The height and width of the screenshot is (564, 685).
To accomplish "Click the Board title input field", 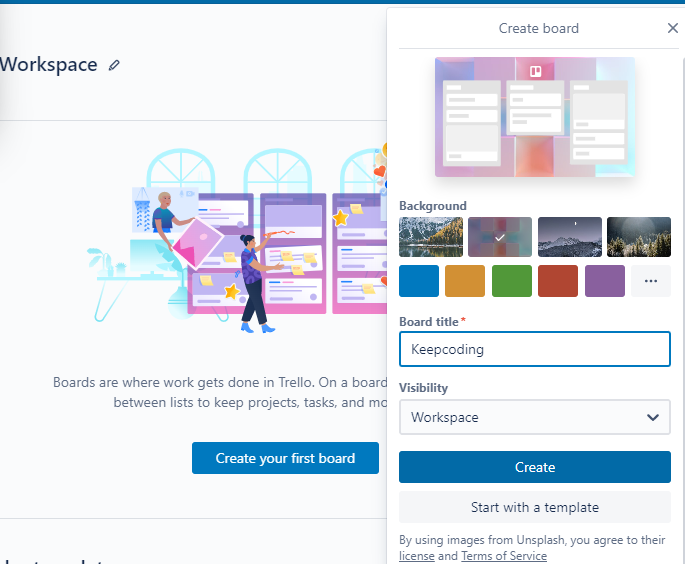I will pos(535,349).
